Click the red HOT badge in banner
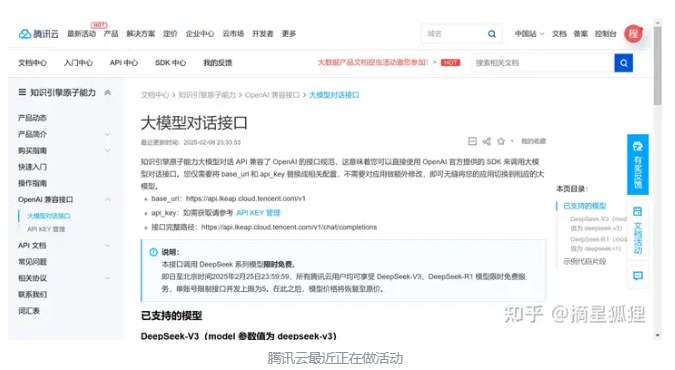 [450, 62]
